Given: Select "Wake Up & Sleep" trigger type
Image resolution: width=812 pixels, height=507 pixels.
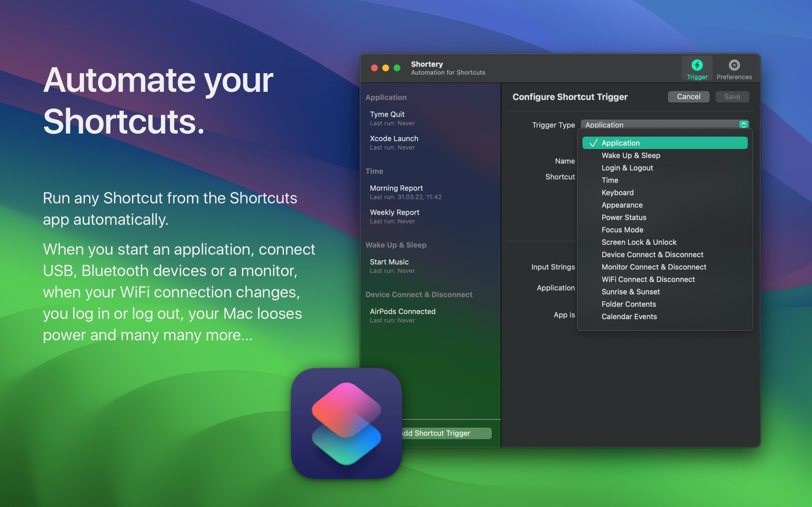Looking at the screenshot, I should 631,155.
